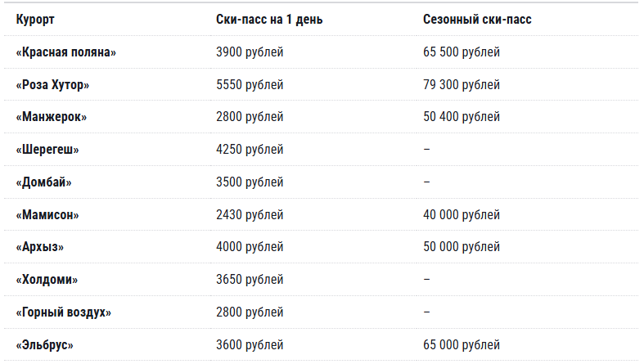Select the «Шерегеш» row label

pyautogui.click(x=47, y=150)
